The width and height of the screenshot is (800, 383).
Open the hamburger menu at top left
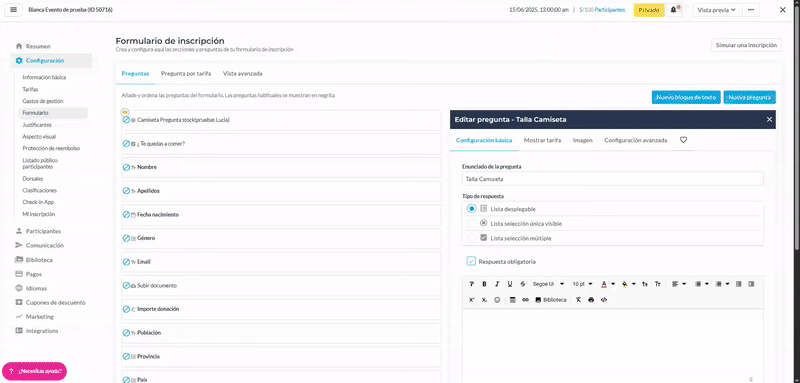click(14, 10)
